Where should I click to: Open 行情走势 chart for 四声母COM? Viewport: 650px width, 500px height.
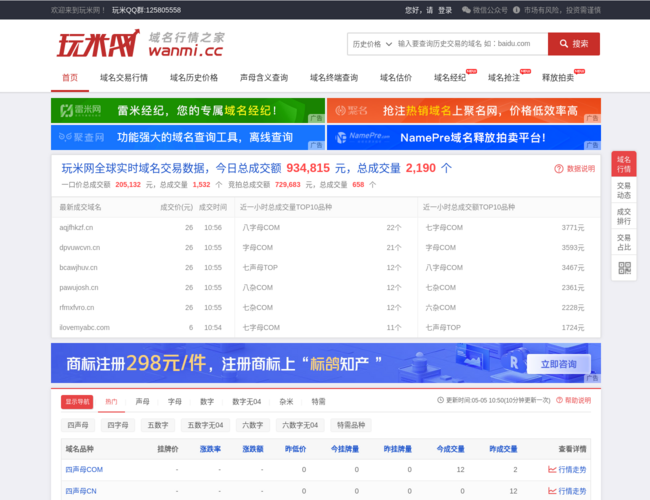click(567, 469)
